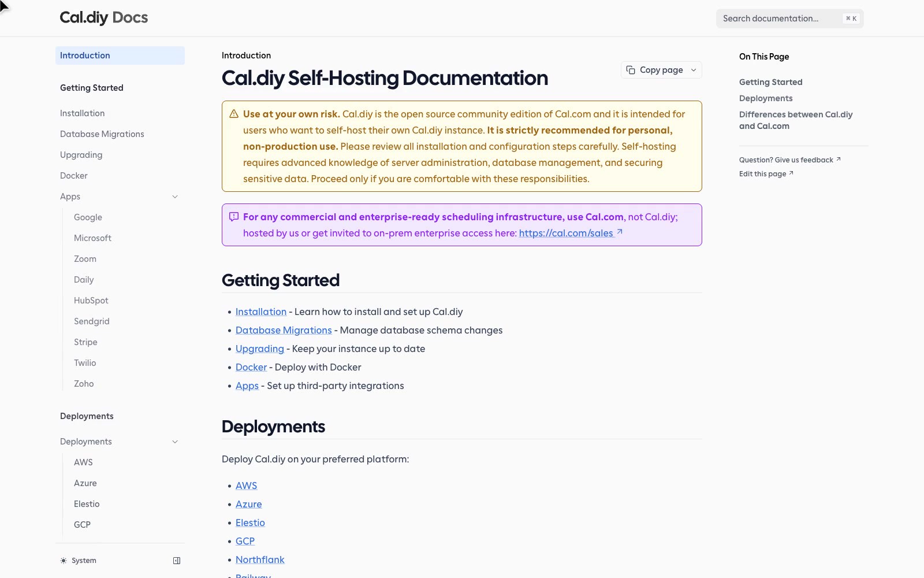The image size is (924, 578).
Task: Click Edit this page link
Action: pos(766,173)
